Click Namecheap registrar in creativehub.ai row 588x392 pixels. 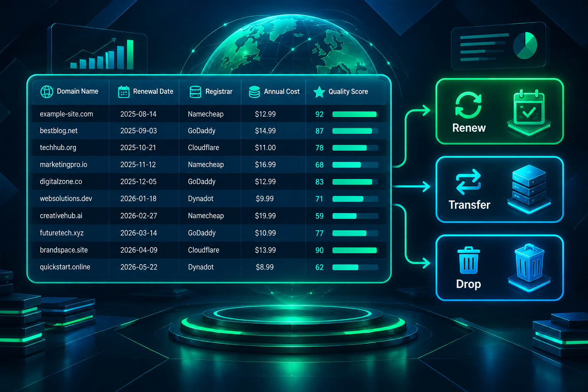206,216
